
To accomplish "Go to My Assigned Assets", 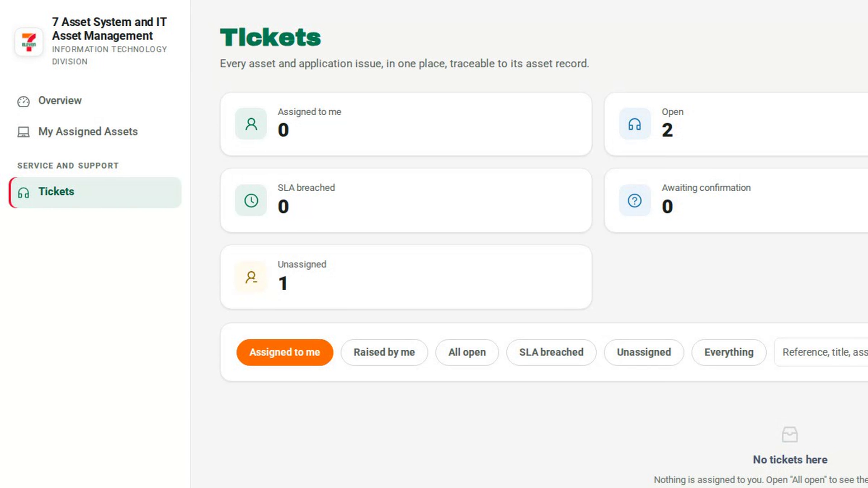I will coord(88,131).
